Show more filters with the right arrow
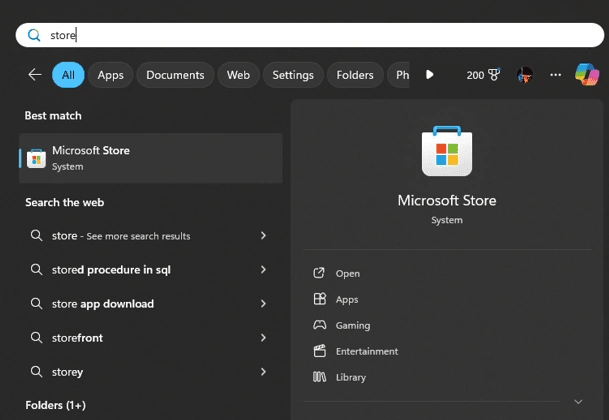609x420 pixels. tap(430, 75)
